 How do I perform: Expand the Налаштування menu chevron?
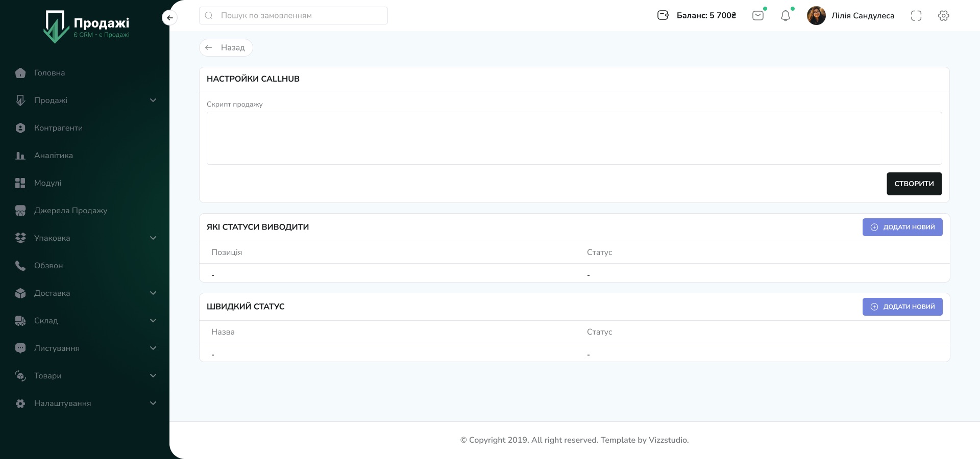tap(153, 403)
